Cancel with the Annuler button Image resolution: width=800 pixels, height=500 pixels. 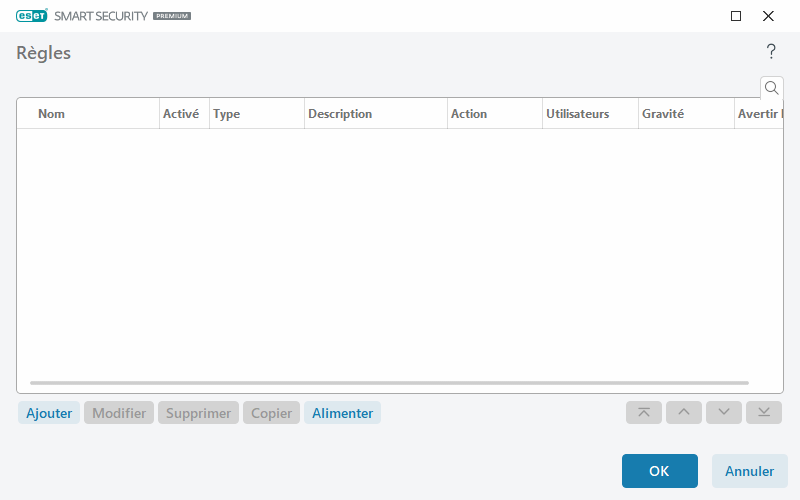(749, 471)
